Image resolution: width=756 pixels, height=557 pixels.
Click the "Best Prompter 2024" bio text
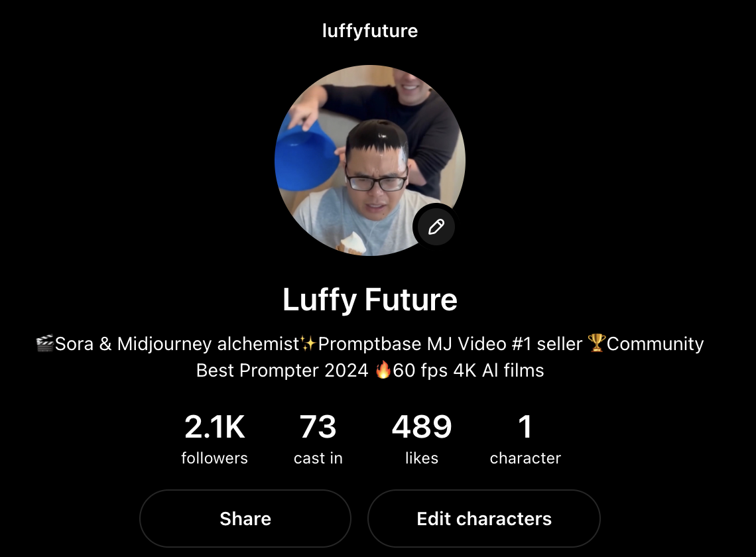(282, 371)
